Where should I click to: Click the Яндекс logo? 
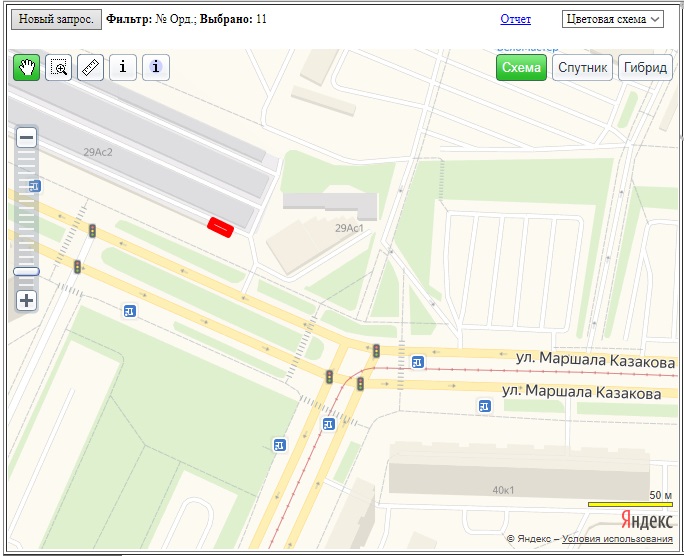(x=645, y=520)
